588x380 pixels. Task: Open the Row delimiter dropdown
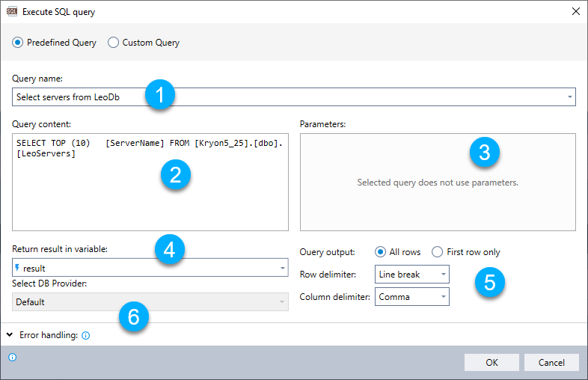coord(444,275)
